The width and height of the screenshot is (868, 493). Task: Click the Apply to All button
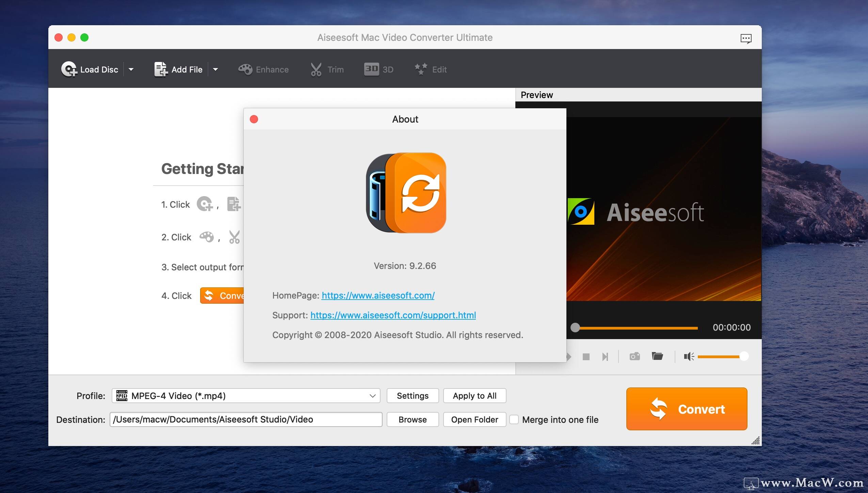click(475, 396)
